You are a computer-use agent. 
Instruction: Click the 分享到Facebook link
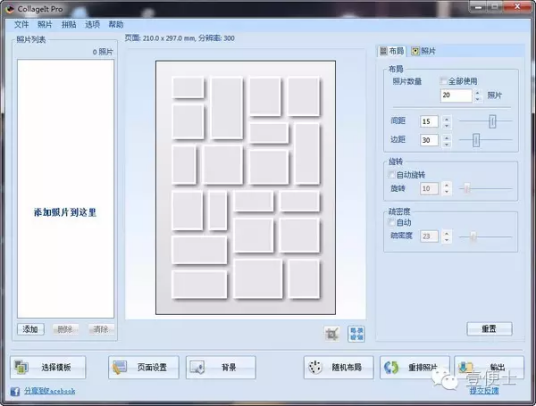(50, 391)
